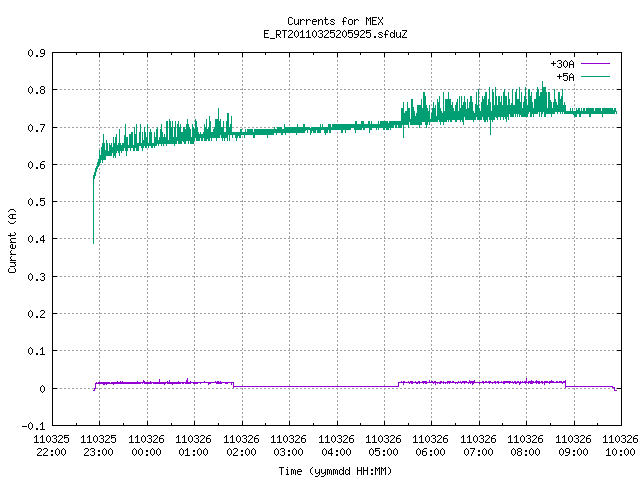Click x-axis tick 110326 03:00
The width and height of the screenshot is (640, 480).
pos(289,446)
